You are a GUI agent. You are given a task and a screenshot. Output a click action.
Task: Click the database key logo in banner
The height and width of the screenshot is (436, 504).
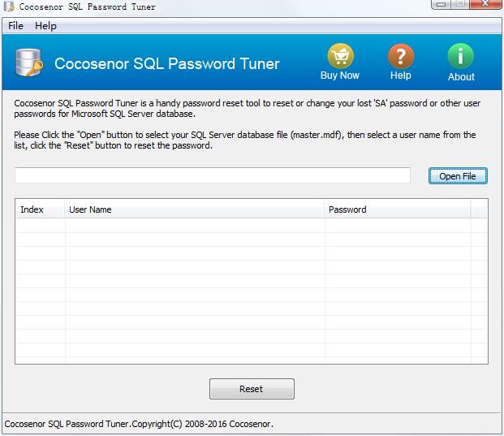pyautogui.click(x=29, y=63)
